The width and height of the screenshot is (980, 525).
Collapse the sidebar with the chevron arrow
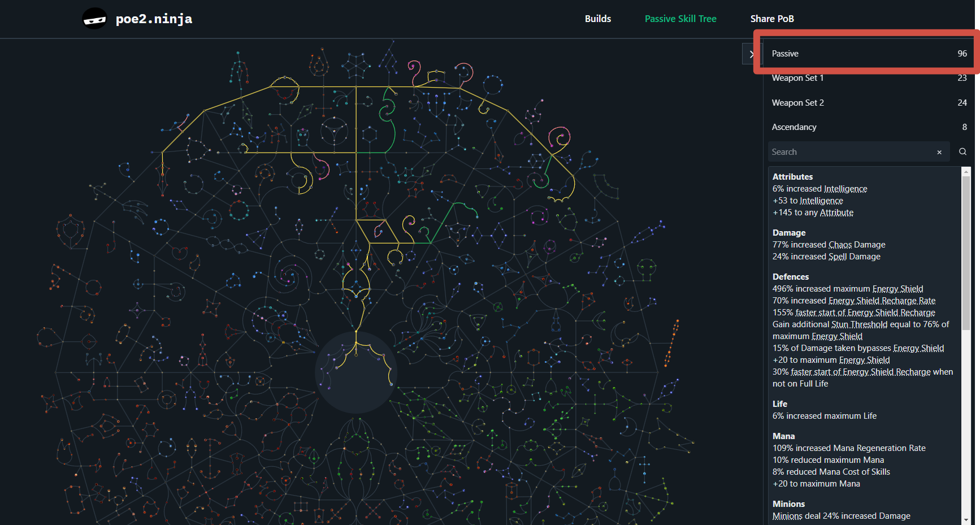pos(751,54)
